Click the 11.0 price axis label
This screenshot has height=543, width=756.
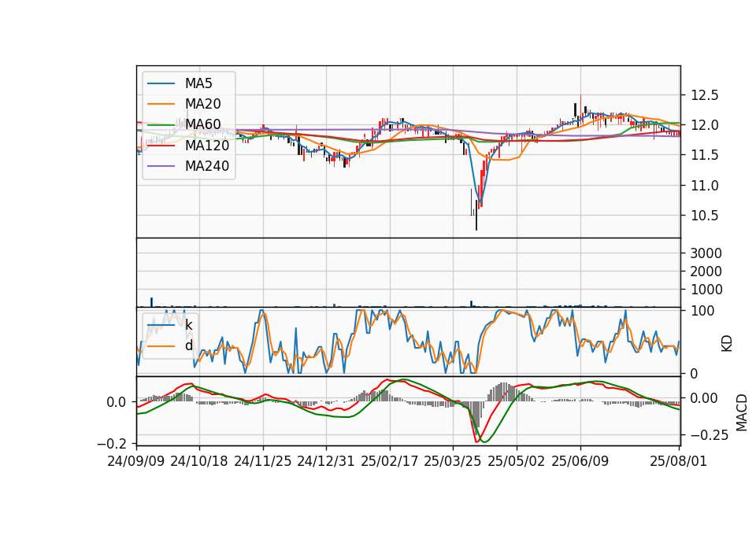(704, 186)
